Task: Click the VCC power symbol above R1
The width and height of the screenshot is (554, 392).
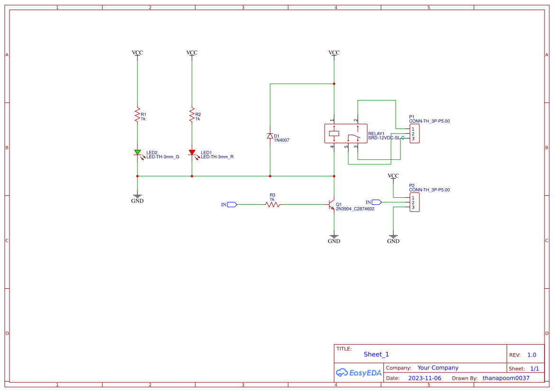Action: coord(137,53)
